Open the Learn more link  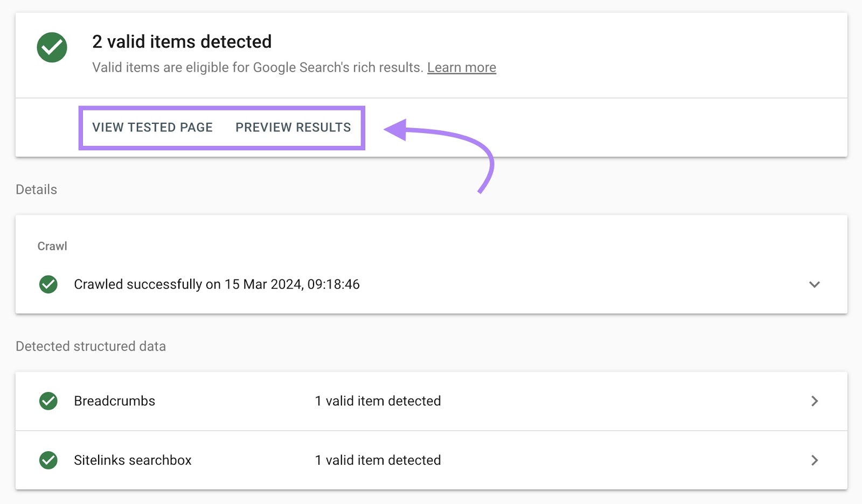point(462,67)
